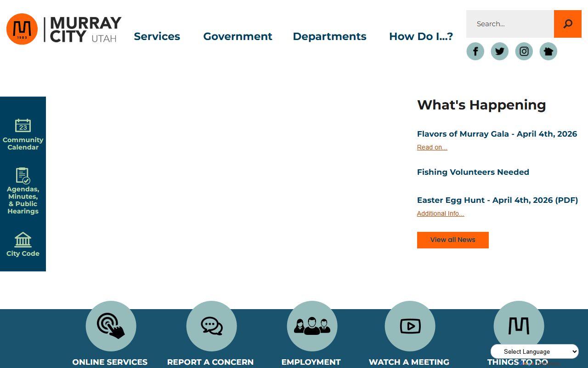Viewport: 588px width, 368px height.
Task: Open Fishing Volunteers Needed headline
Action: (x=473, y=172)
